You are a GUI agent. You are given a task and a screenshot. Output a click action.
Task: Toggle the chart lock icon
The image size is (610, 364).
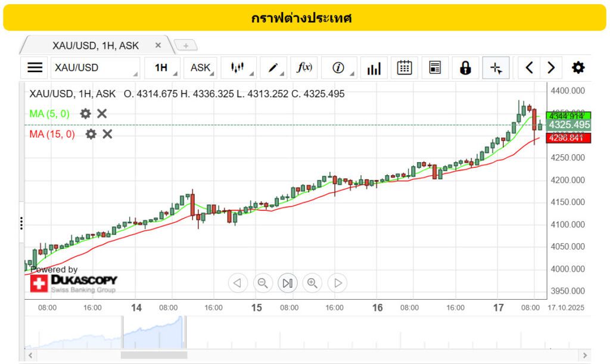coord(465,68)
